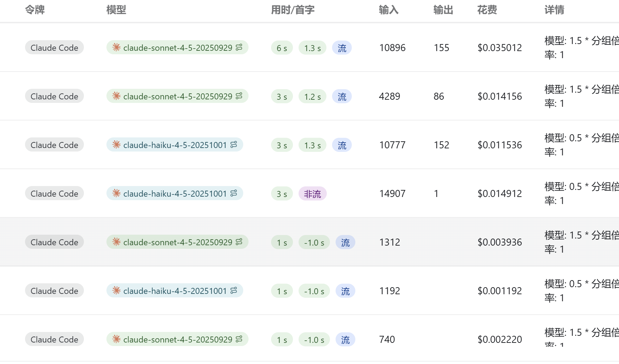Click input value 10896

pos(392,48)
